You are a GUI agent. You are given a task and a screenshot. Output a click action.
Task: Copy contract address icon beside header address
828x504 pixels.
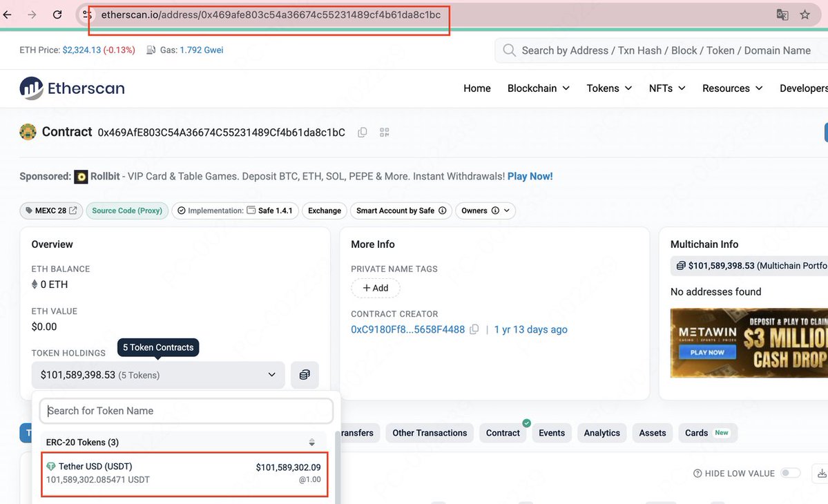pyautogui.click(x=363, y=133)
